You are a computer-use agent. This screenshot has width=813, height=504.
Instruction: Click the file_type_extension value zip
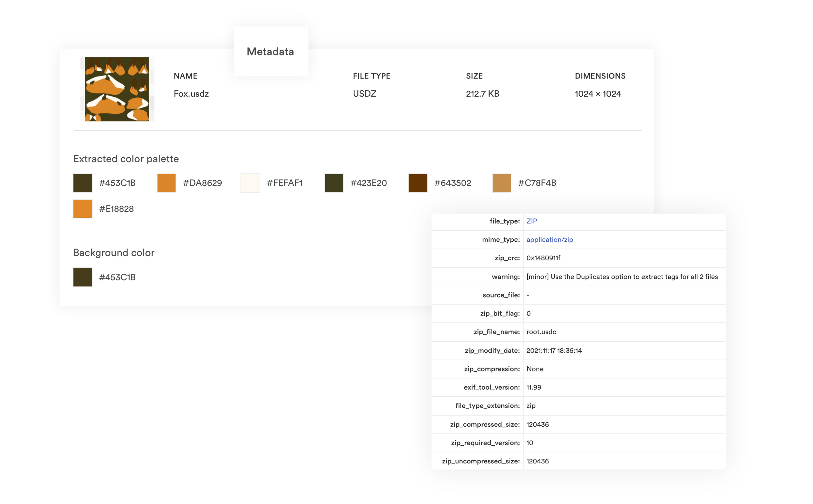[x=531, y=406]
